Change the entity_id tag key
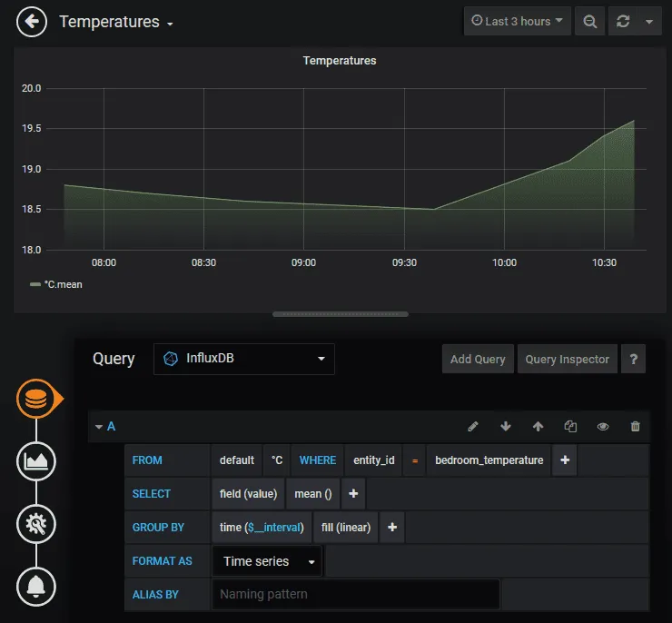Screen dimensions: 672x623 pyautogui.click(x=373, y=460)
